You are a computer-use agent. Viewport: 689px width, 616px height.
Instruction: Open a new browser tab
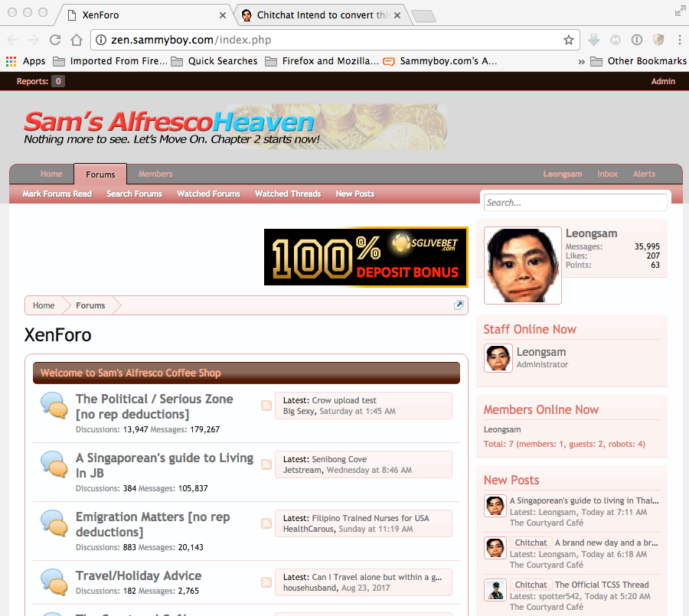click(424, 16)
